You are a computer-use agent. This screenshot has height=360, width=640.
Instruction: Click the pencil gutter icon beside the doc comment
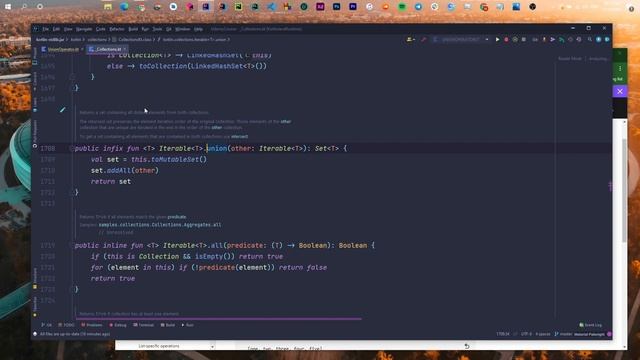tap(62, 109)
